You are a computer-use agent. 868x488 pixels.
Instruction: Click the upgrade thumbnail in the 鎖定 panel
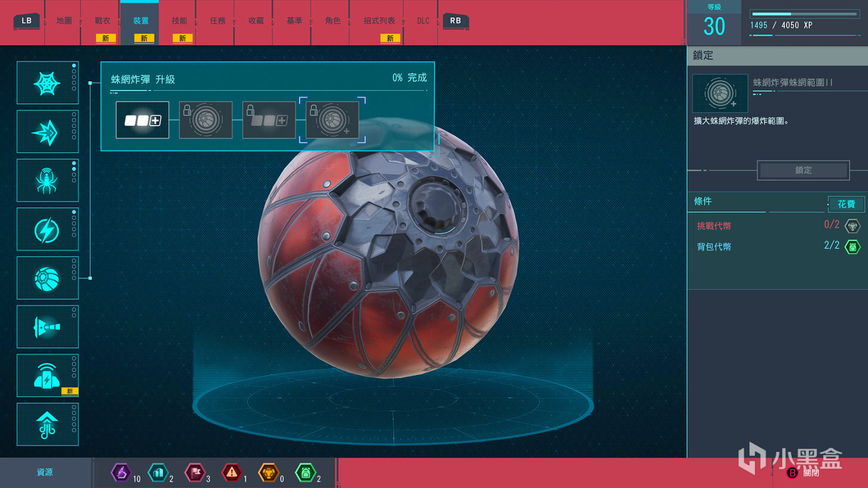coord(720,93)
